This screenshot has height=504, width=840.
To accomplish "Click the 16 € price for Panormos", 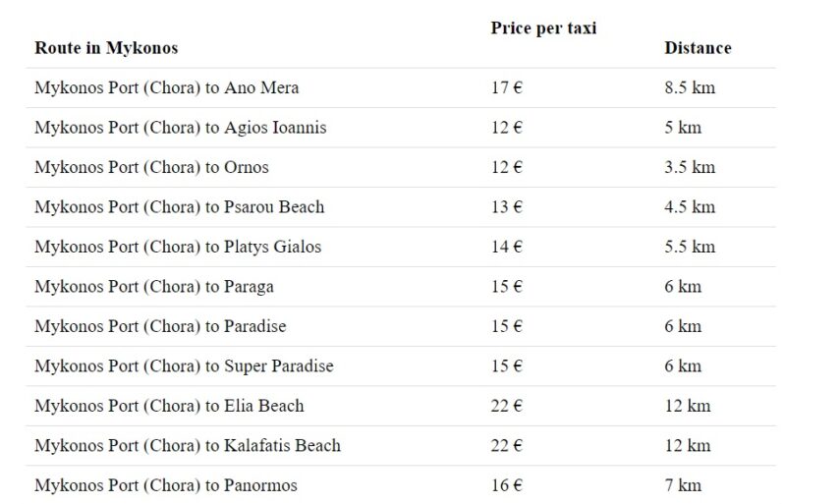I will [506, 485].
